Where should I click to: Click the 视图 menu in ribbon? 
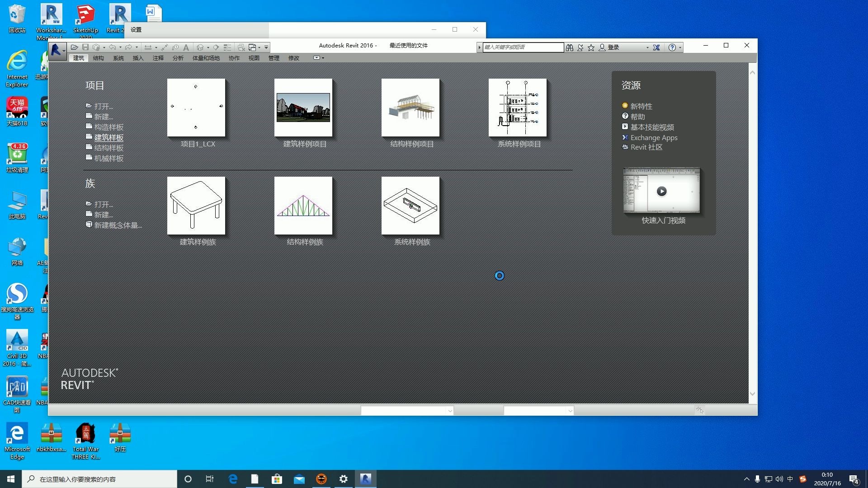click(x=255, y=58)
